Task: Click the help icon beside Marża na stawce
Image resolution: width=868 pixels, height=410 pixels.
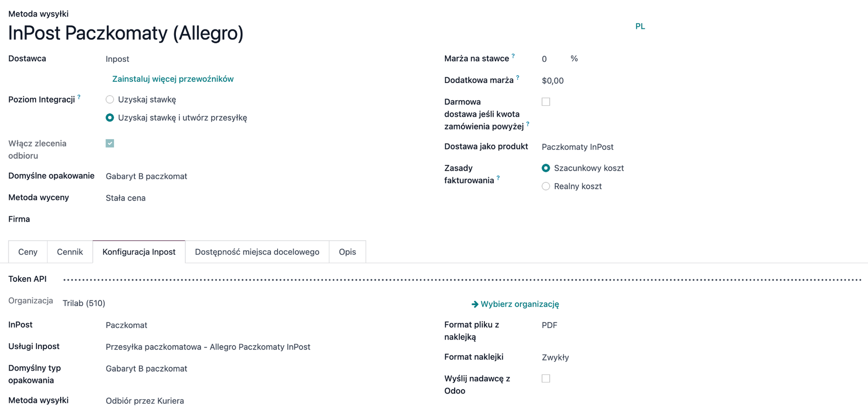Action: 513,56
